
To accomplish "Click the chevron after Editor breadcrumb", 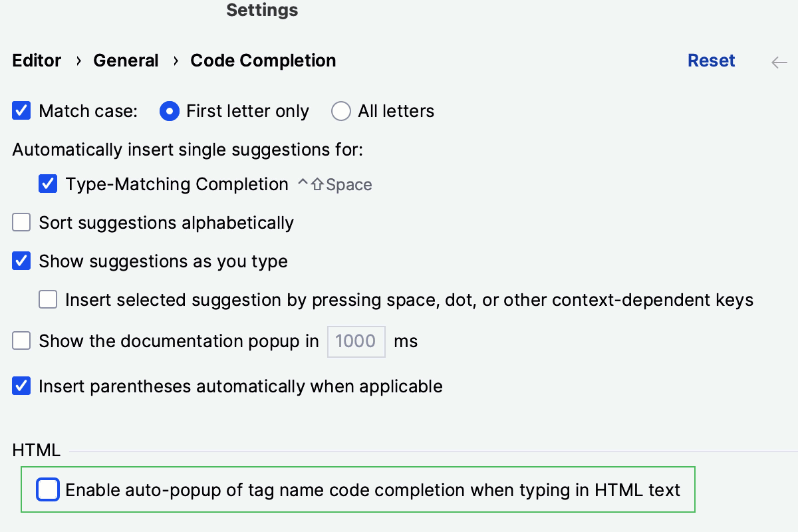I will pos(78,61).
